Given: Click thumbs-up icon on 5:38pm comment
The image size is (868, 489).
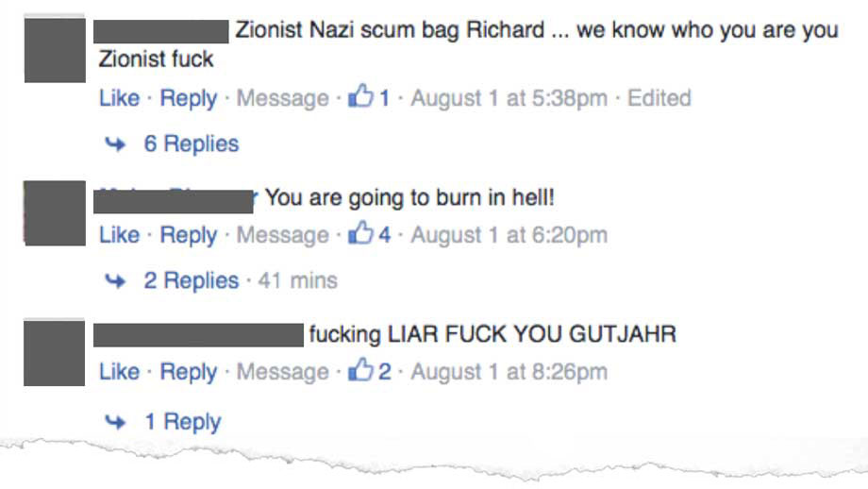Looking at the screenshot, I should 360,95.
